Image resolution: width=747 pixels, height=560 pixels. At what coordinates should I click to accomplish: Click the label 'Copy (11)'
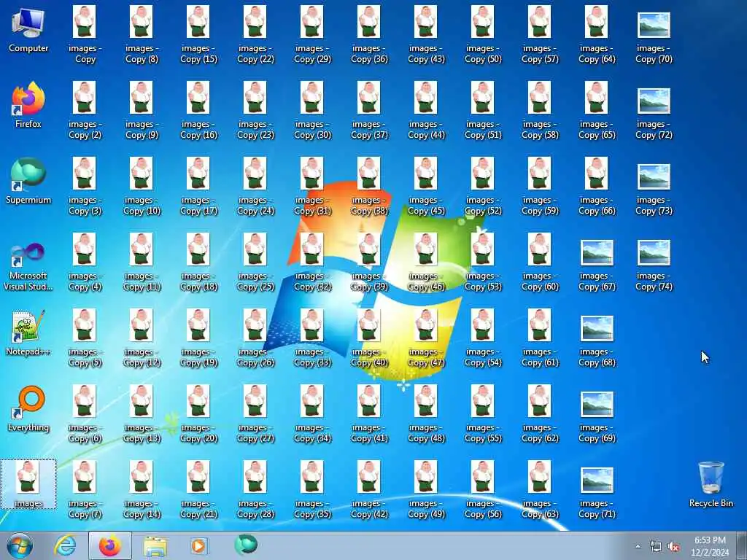pyautogui.click(x=142, y=287)
